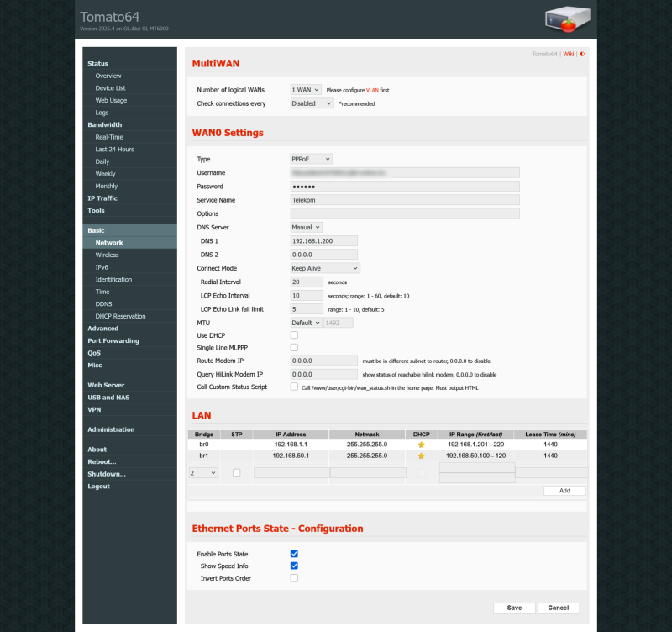The height and width of the screenshot is (632, 672).
Task: Open DNS Server Manual dropdown
Action: 306,227
